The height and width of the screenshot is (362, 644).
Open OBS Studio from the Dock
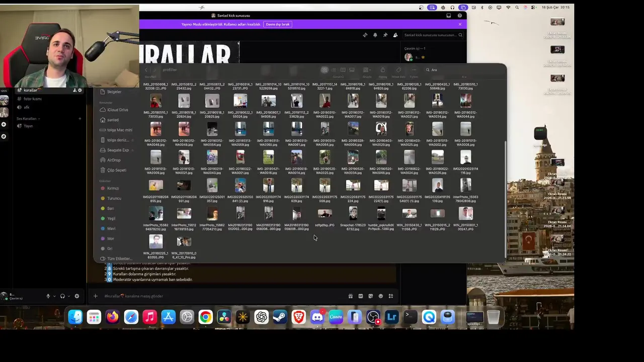[x=373, y=317]
